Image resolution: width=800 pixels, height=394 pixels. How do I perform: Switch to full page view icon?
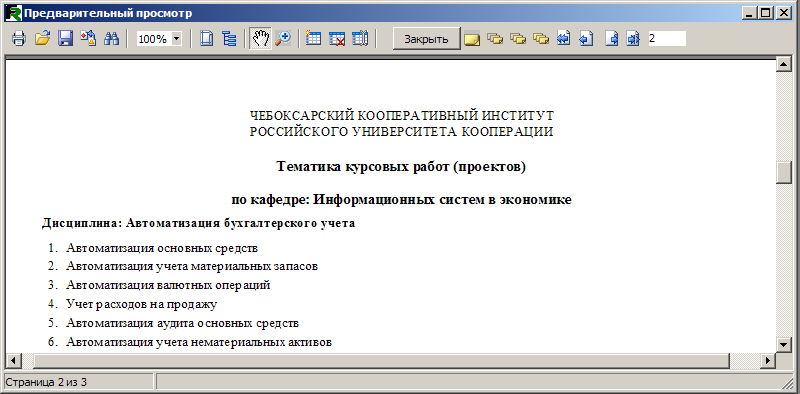tap(207, 39)
